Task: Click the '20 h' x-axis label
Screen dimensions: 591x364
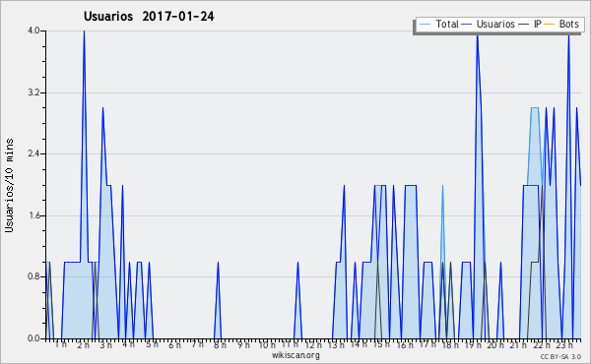Action: tap(496, 344)
